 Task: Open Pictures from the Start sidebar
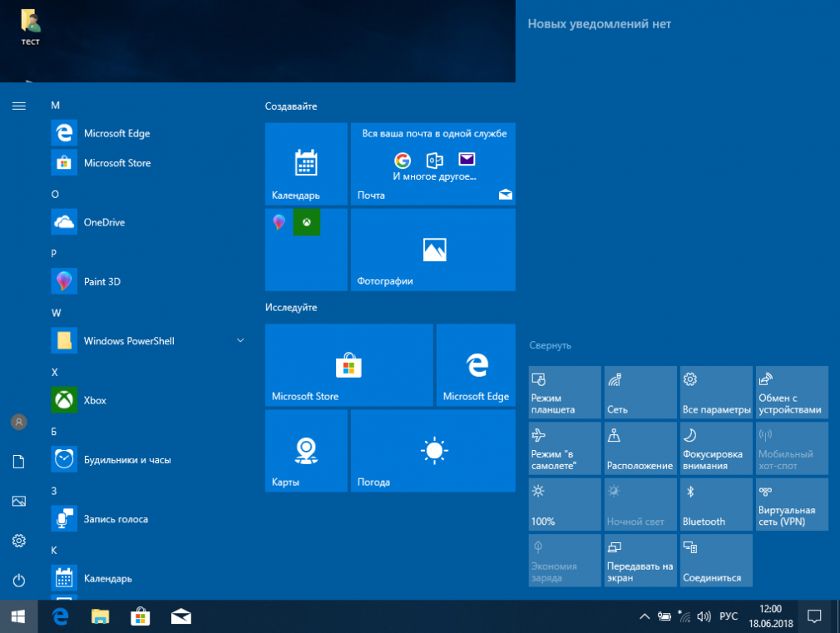pyautogui.click(x=19, y=501)
